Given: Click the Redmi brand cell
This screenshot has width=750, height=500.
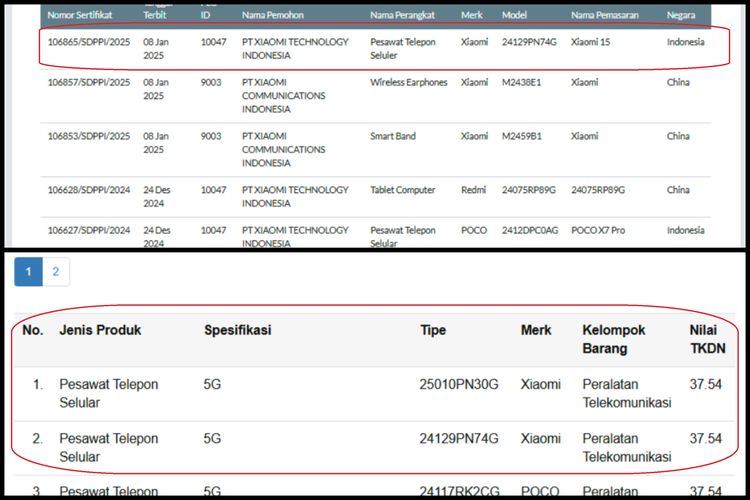Looking at the screenshot, I should [x=473, y=190].
